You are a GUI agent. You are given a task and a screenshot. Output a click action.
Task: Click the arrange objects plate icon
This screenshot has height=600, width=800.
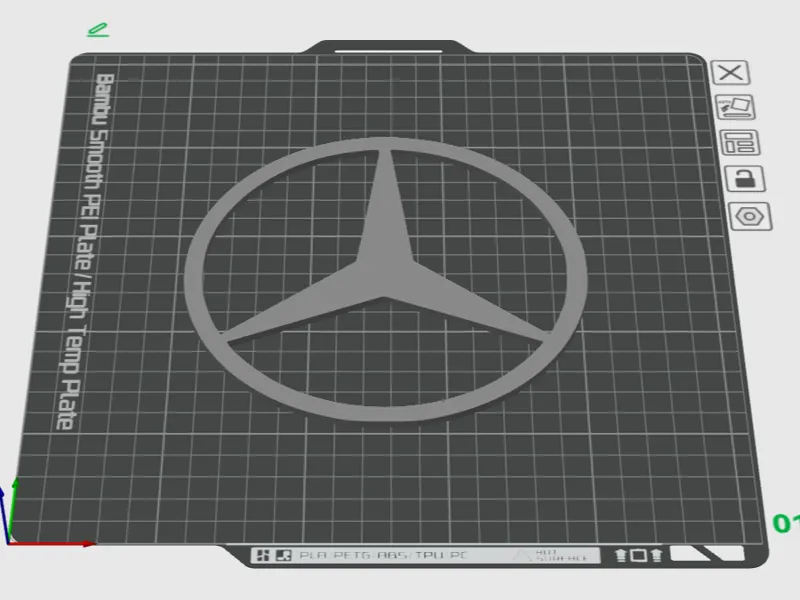(740, 142)
